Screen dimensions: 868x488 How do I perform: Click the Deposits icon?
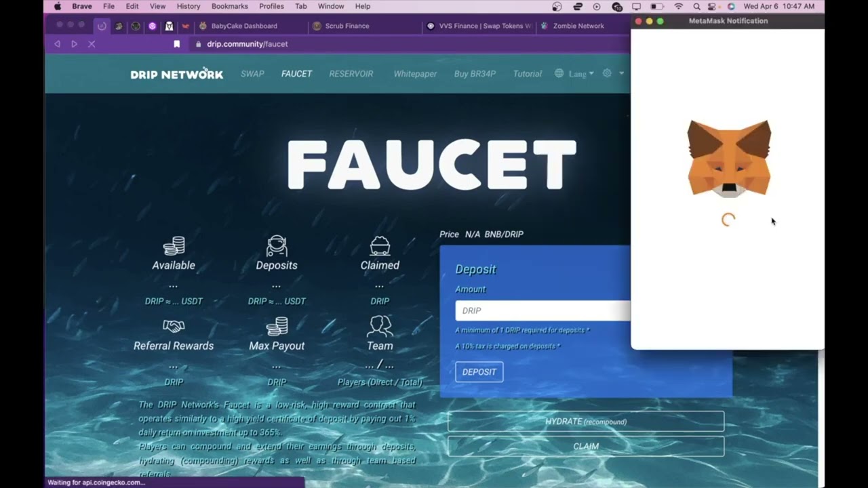[x=277, y=245]
